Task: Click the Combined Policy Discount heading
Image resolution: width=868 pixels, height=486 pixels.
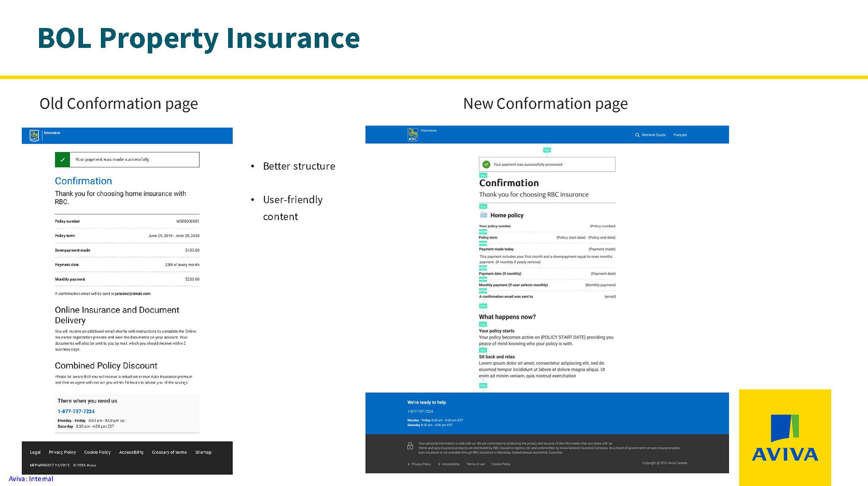Action: pos(106,366)
